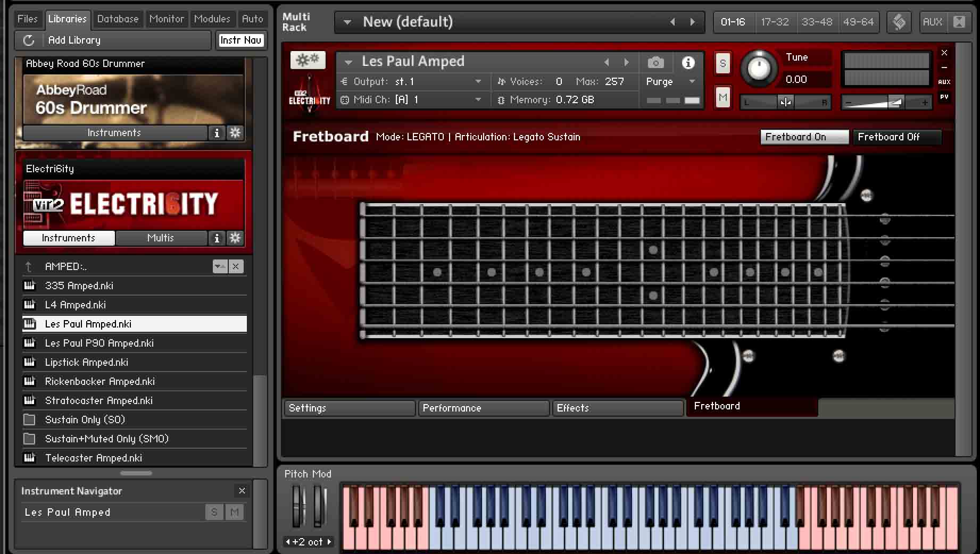Viewport: 980px width, 554px height.
Task: Show rack pages 33-48
Action: tap(817, 22)
